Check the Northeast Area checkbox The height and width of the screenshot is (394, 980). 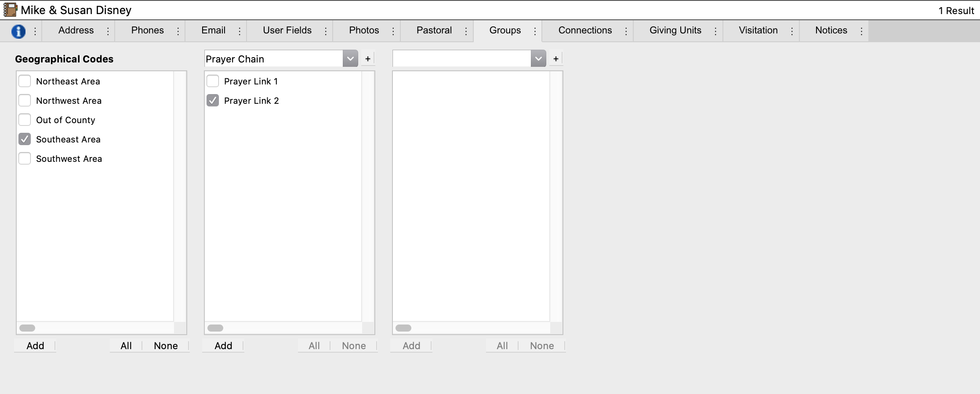(25, 81)
